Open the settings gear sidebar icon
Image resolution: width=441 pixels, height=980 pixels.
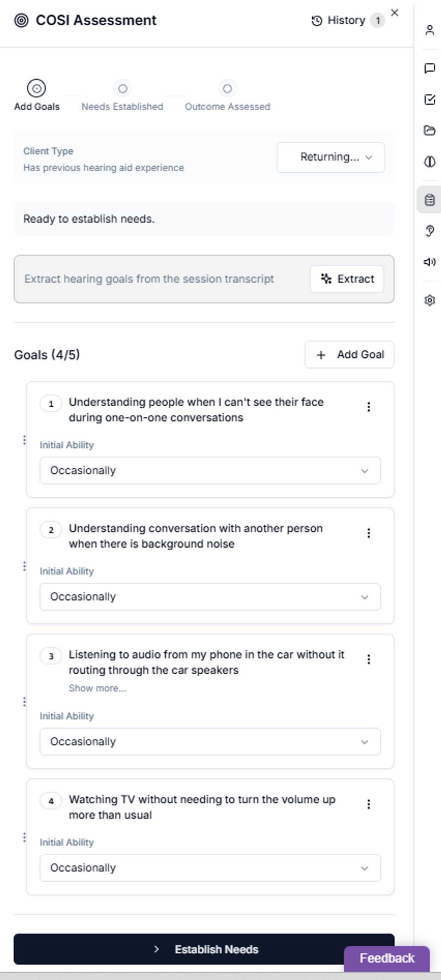[430, 300]
